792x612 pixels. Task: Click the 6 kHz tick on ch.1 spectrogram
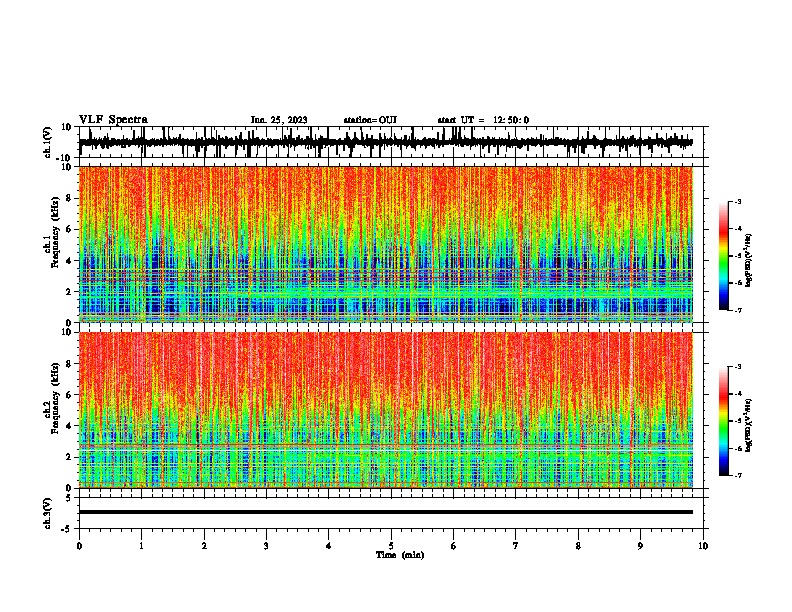70,230
